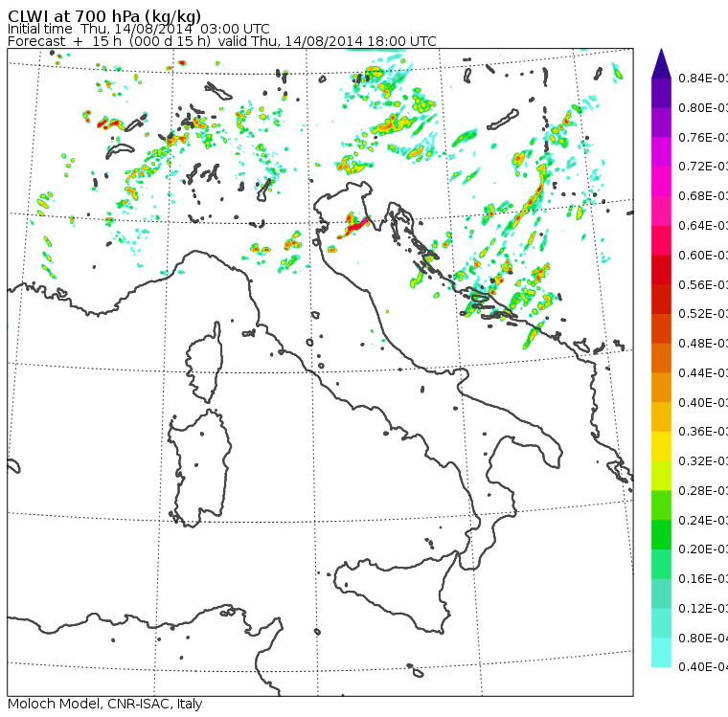Click the title "CLWI at 700 hPa (kg/kg)"
The width and height of the screenshot is (728, 717).
click(104, 16)
